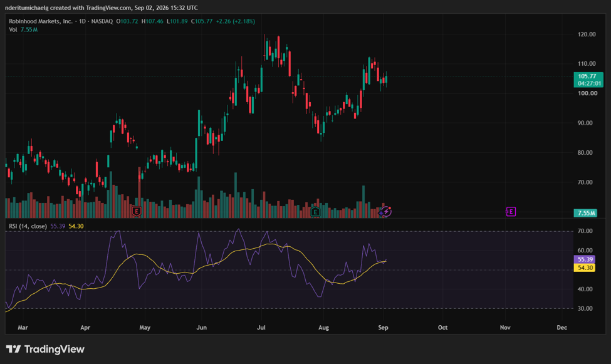611x364 pixels.
Task: Click the volume axis label 7.55M
Action: tap(585, 213)
